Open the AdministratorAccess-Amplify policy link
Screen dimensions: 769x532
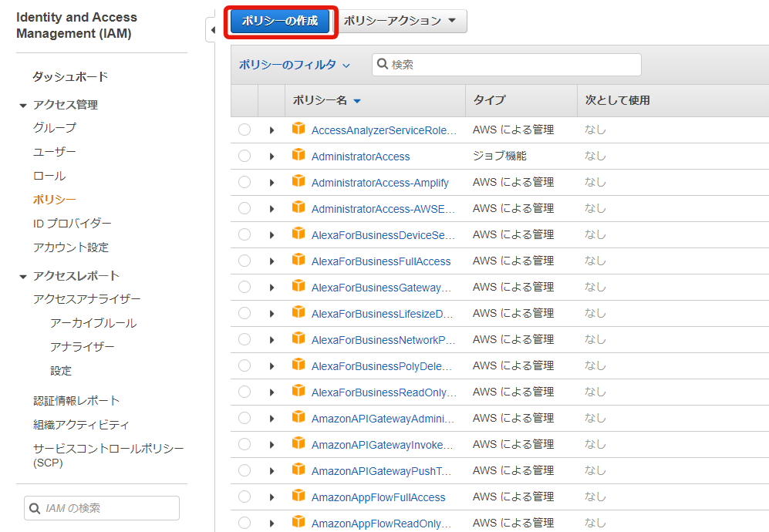click(380, 183)
